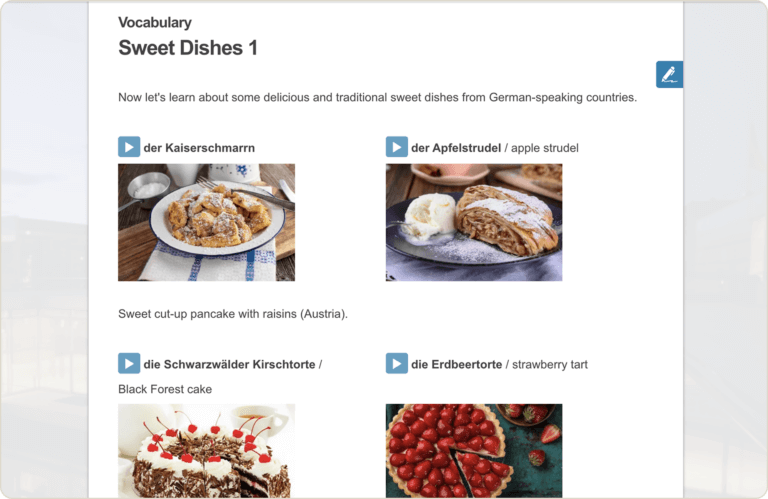
Task: Click 'die Schwarzwälder Kirschtorte' term
Action: (230, 364)
